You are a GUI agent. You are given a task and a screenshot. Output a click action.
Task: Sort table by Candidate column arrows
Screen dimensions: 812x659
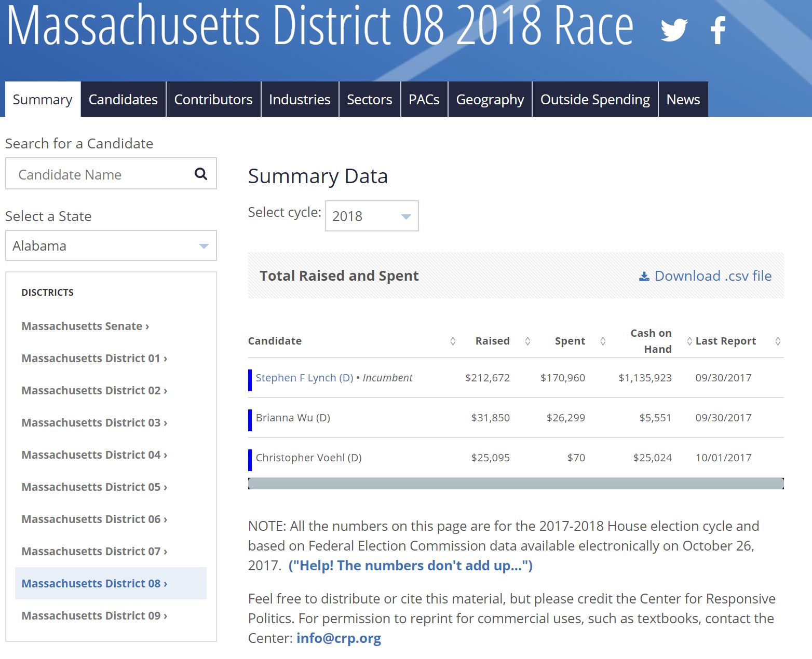(x=453, y=341)
